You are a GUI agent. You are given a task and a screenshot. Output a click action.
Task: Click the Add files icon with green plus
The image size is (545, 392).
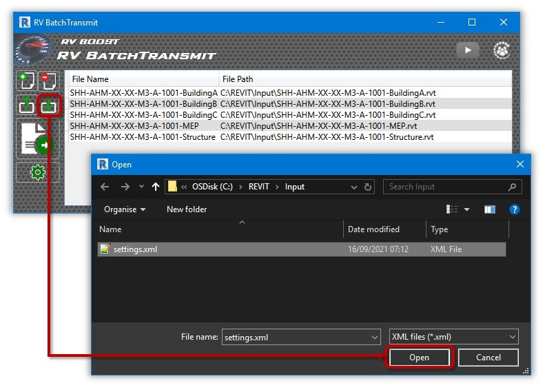(27, 81)
